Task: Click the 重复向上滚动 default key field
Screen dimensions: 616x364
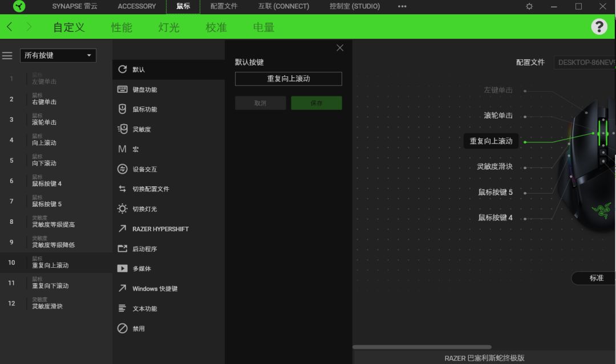Action: pyautogui.click(x=289, y=79)
